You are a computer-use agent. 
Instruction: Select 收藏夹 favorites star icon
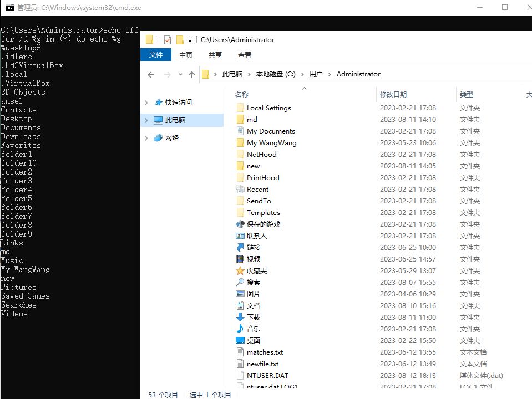tap(240, 270)
